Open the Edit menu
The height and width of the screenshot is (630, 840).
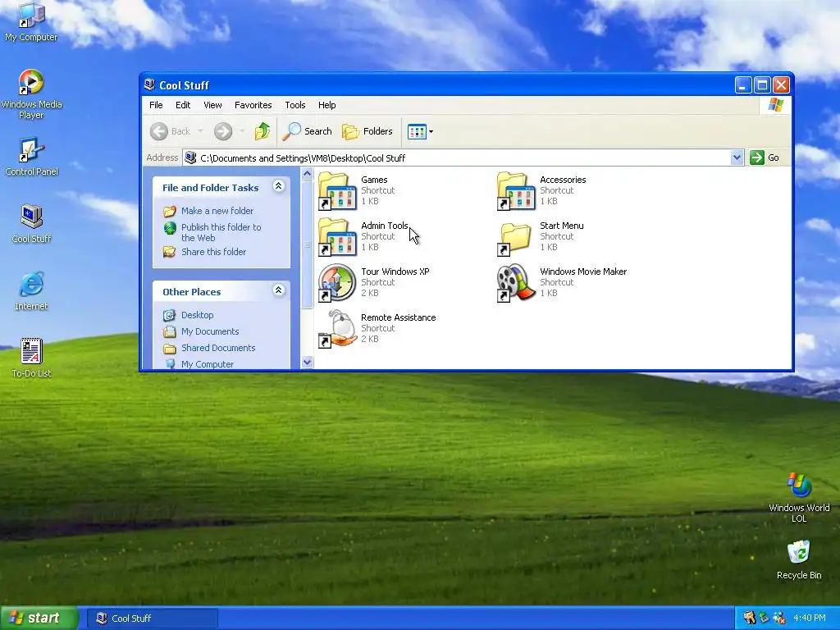183,105
